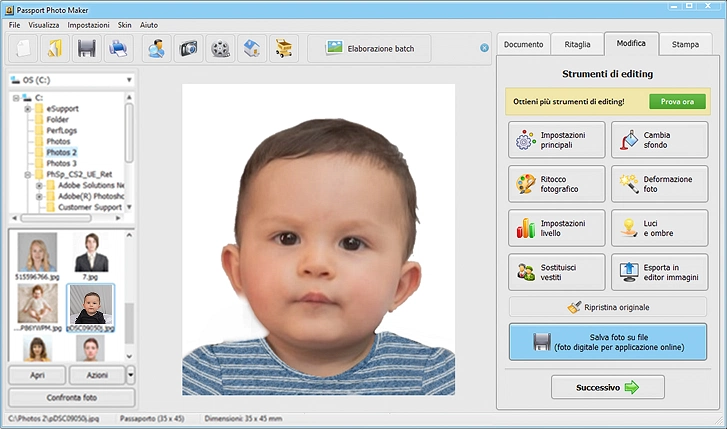Click the shopping cart toolbar icon
727x429 pixels.
(284, 48)
